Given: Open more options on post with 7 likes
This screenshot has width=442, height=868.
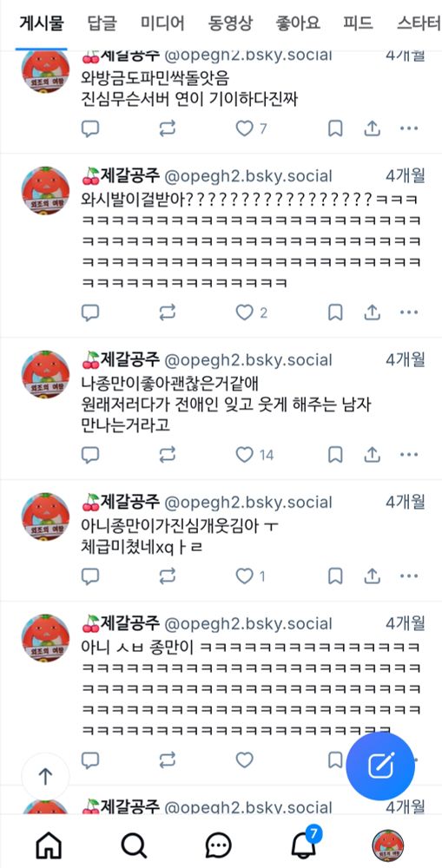Looking at the screenshot, I should click(x=409, y=128).
